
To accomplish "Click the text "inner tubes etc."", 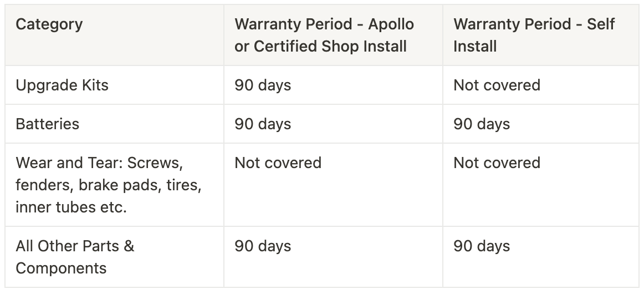I will [x=71, y=207].
